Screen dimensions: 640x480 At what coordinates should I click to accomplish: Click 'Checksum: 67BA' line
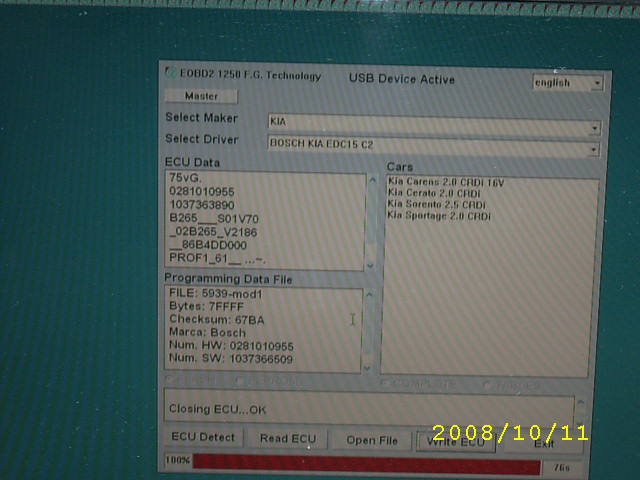tap(216, 320)
